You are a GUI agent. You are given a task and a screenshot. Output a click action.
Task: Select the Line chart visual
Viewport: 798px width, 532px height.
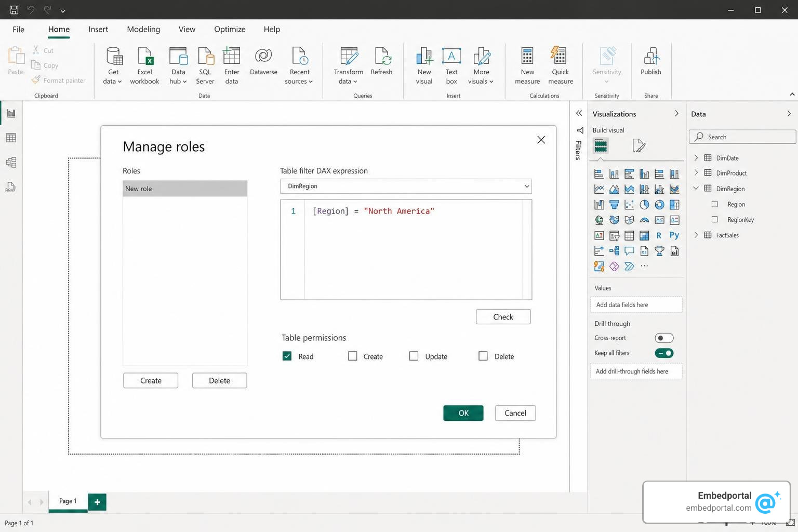click(599, 189)
